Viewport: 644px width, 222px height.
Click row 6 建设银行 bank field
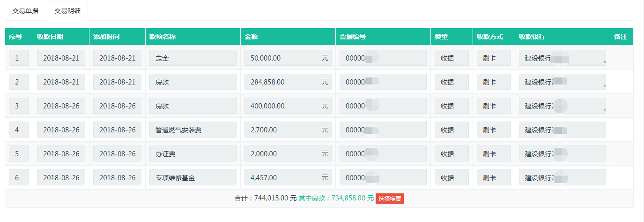(562, 178)
